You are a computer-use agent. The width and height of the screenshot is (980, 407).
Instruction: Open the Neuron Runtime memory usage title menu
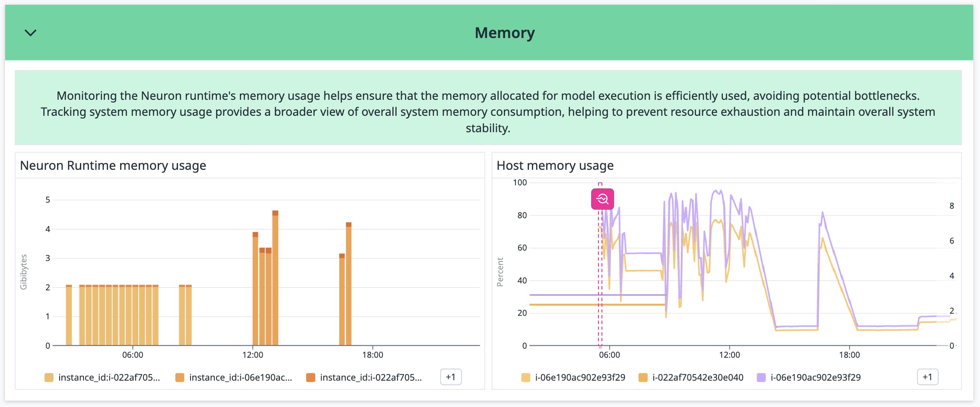coord(113,165)
